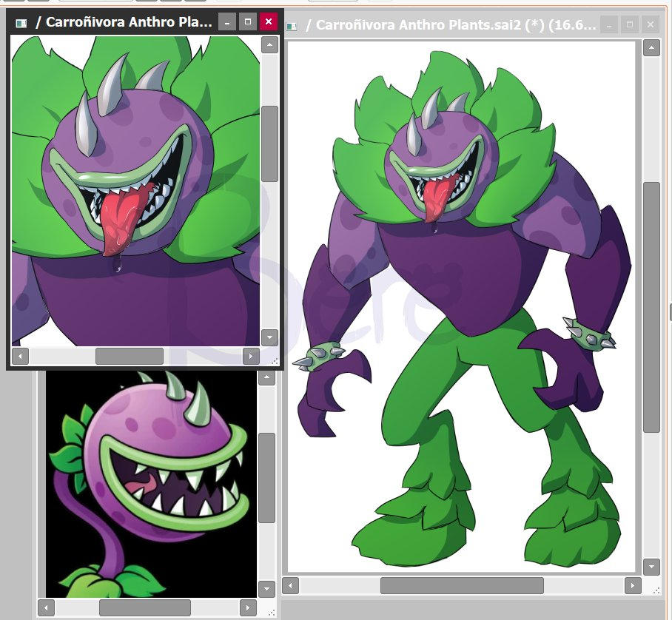Minimize the zoomed view window
The width and height of the screenshot is (672, 620).
click(x=226, y=21)
